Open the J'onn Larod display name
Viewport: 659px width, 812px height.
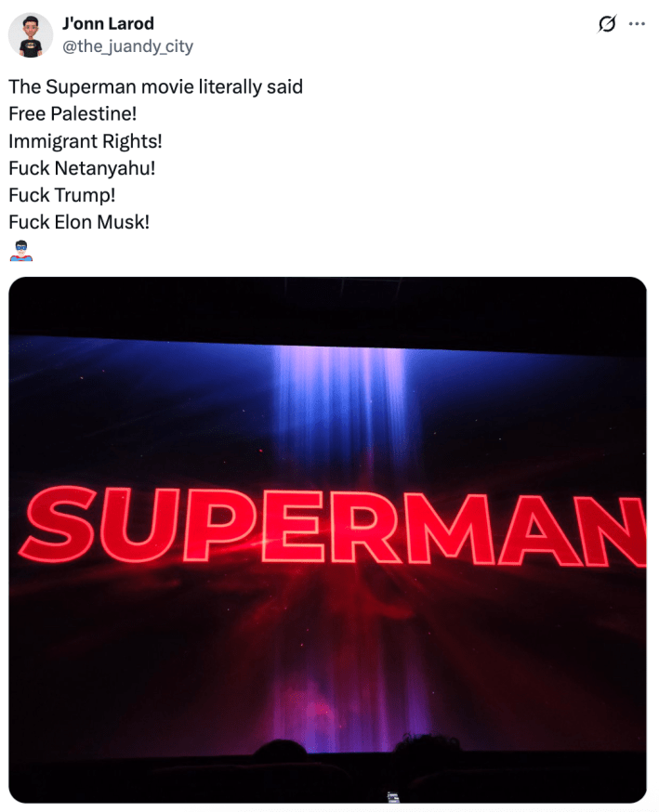108,23
